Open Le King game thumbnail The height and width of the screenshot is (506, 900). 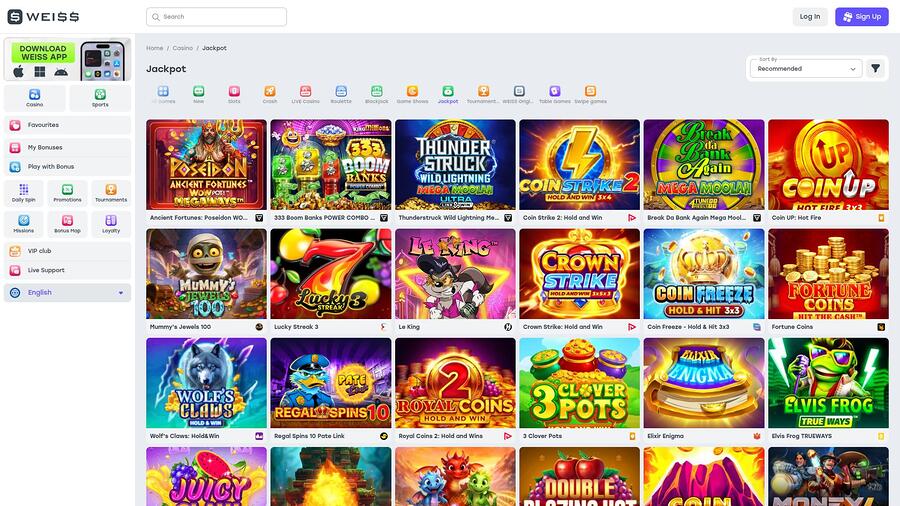(455, 274)
